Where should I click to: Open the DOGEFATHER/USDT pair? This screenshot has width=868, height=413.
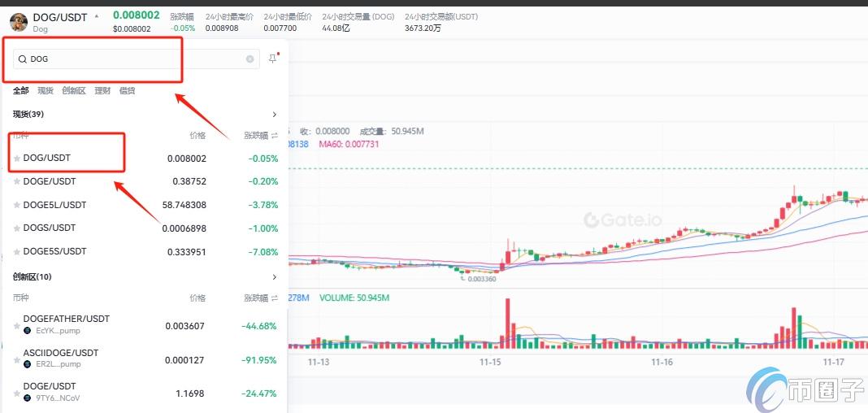pos(67,319)
